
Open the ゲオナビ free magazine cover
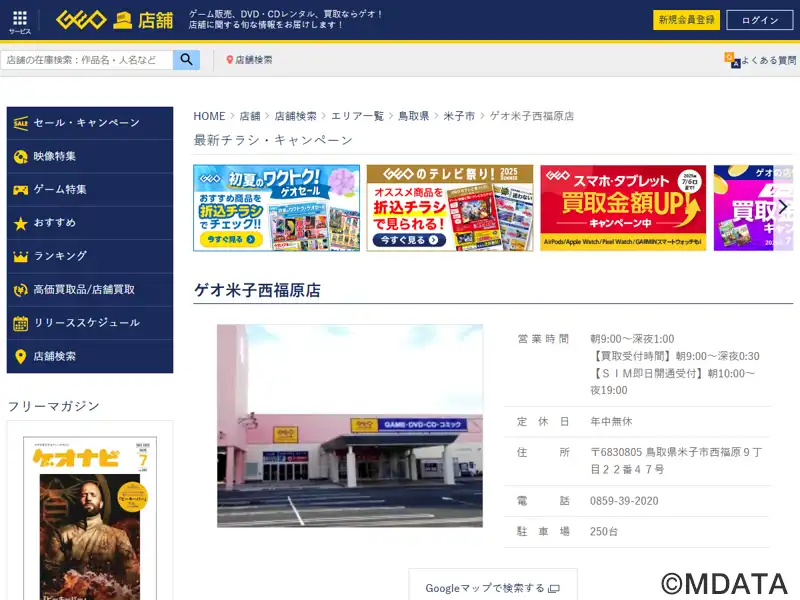pyautogui.click(x=90, y=518)
